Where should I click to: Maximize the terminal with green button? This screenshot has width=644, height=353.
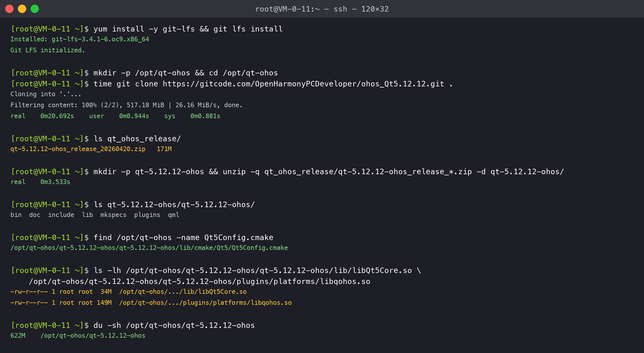[x=35, y=9]
